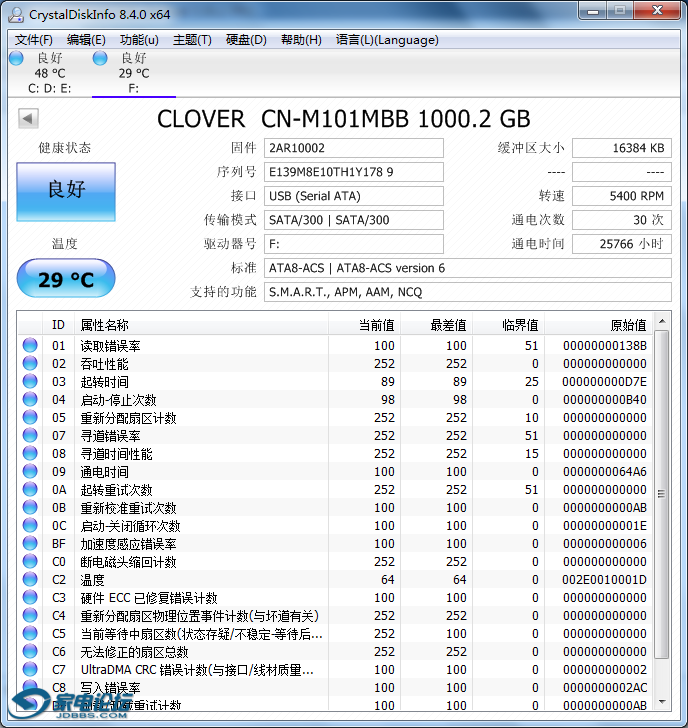This screenshot has width=688, height=728.
Task: Click the 29 °C temperature indicator
Action: tap(66, 279)
